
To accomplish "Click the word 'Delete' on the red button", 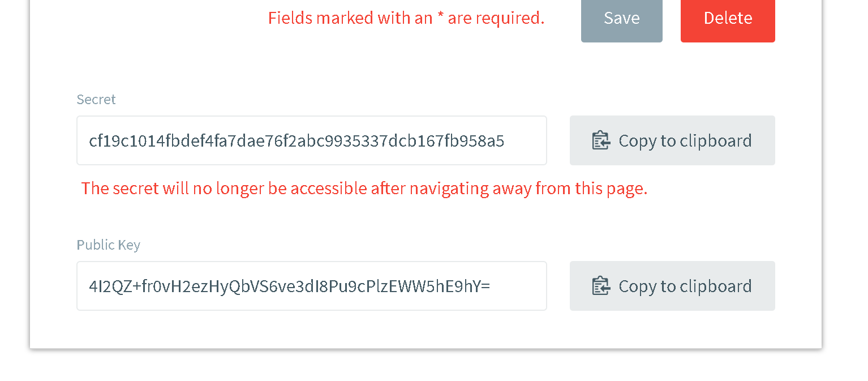I will (728, 18).
